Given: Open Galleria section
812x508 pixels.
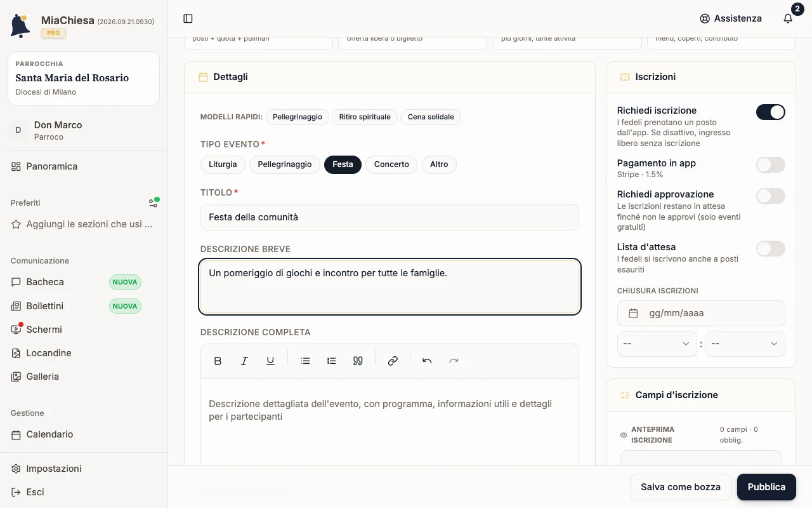Looking at the screenshot, I should click(84, 377).
